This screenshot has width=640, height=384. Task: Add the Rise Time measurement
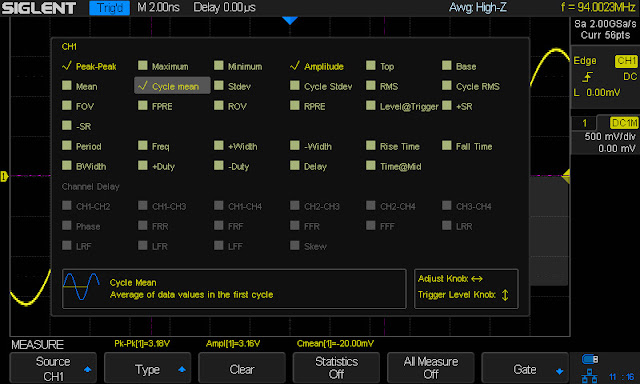(371, 145)
